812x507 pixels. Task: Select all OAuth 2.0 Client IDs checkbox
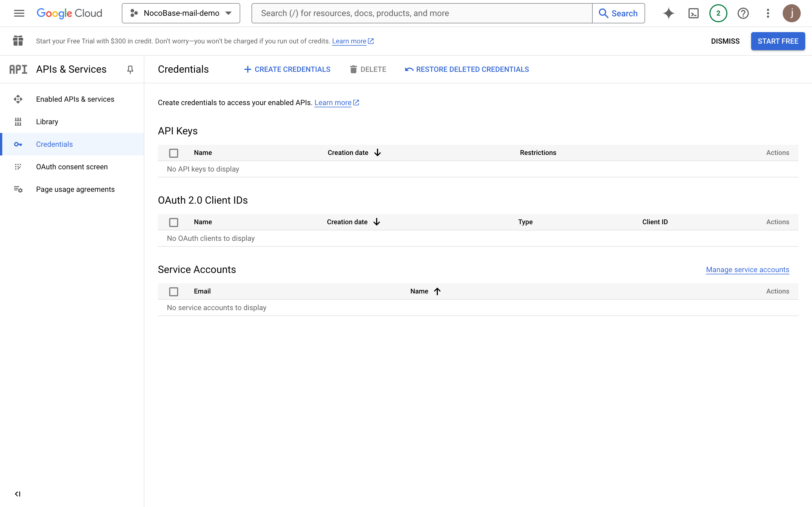pyautogui.click(x=173, y=222)
